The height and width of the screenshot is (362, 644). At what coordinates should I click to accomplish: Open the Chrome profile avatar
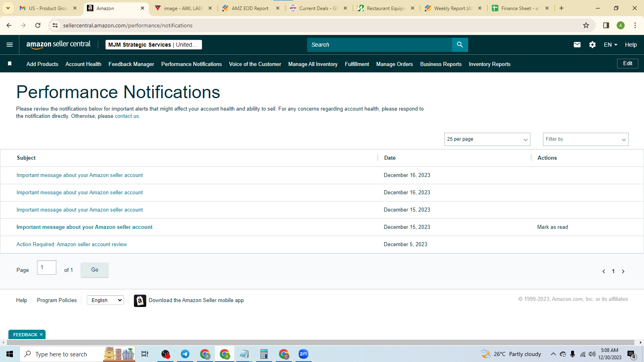click(x=621, y=25)
